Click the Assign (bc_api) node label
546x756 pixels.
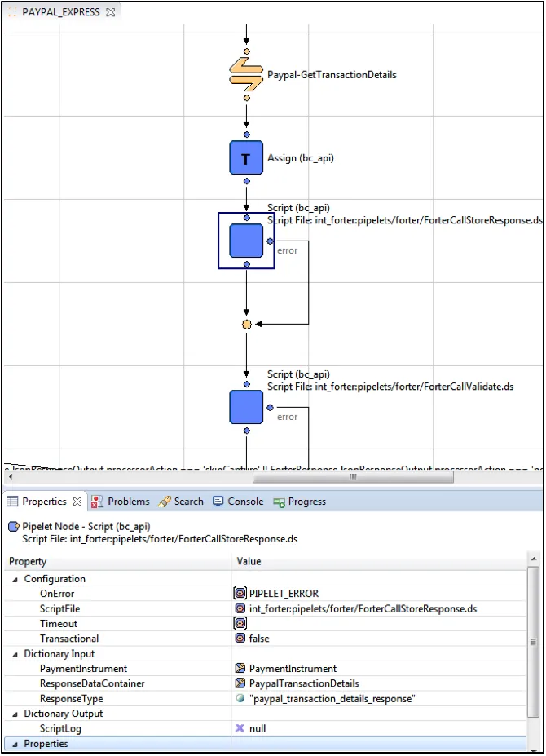tap(301, 158)
